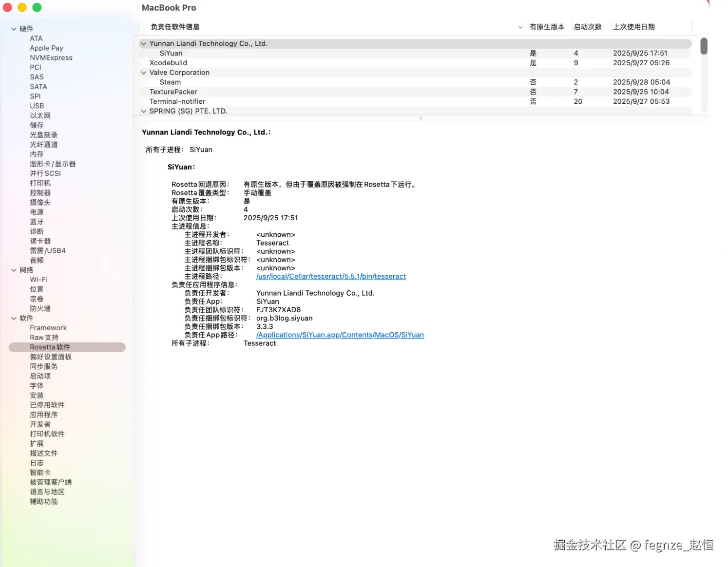Select NVMExpress sidebar item

(x=51, y=57)
